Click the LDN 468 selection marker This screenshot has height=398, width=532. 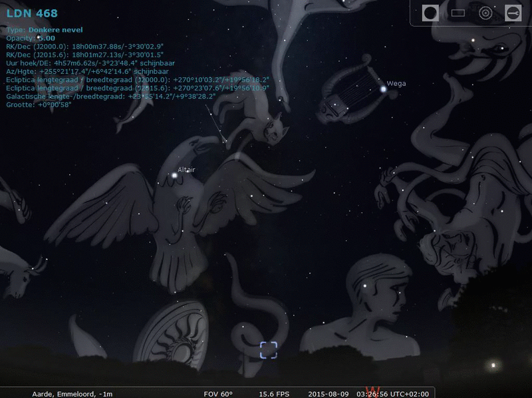269,350
